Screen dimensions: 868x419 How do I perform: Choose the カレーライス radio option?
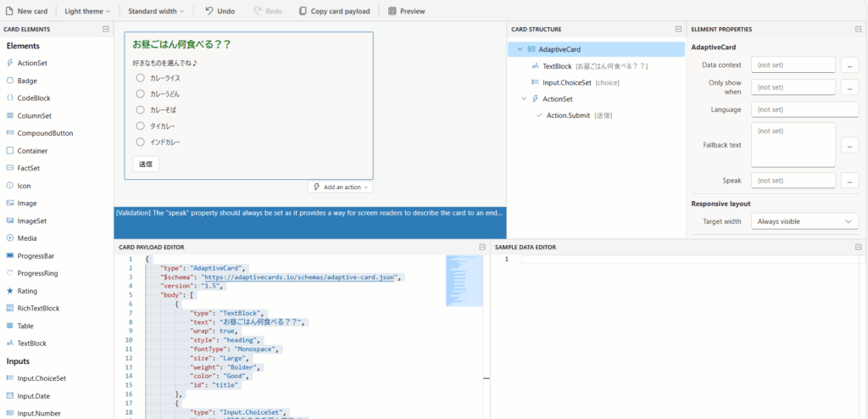[x=140, y=78]
